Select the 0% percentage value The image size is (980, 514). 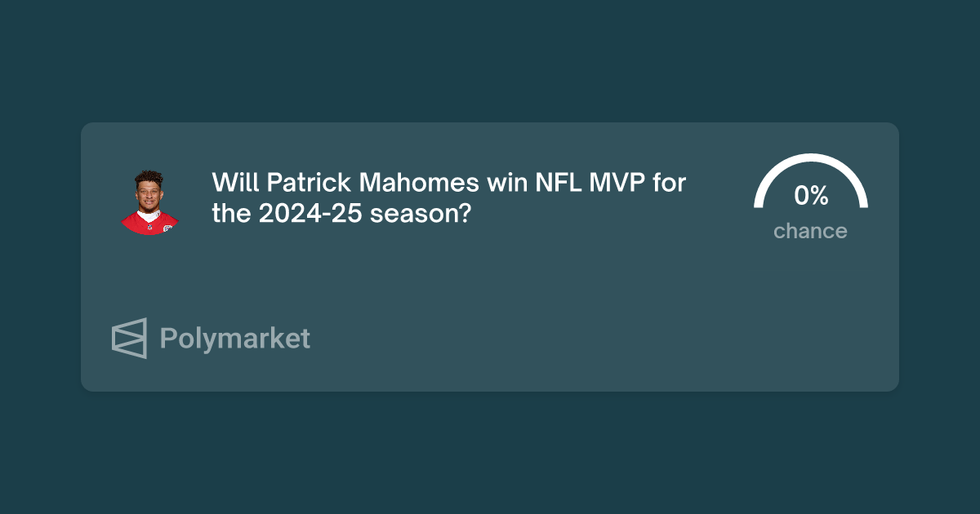[811, 196]
